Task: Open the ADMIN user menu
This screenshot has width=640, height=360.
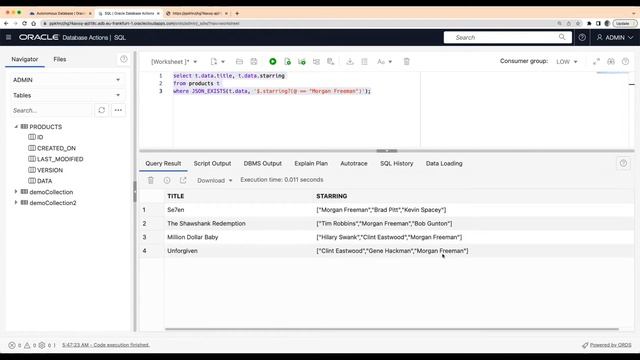Action: [615, 37]
